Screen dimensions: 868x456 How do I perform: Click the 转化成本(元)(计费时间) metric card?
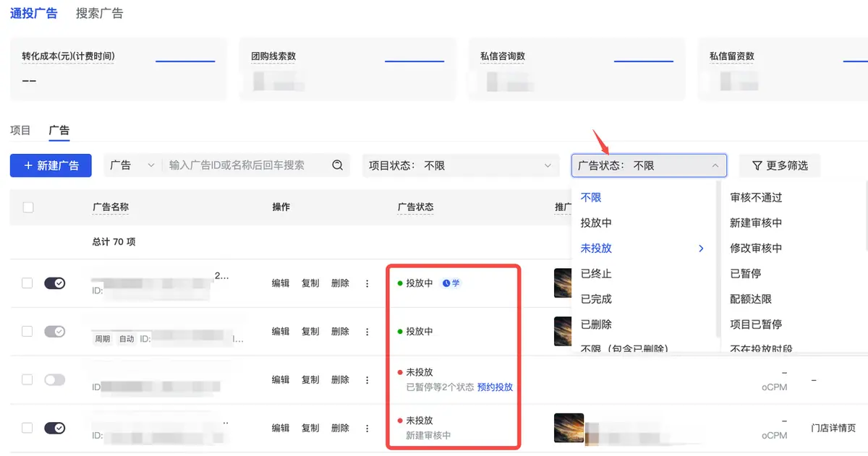[x=119, y=69]
